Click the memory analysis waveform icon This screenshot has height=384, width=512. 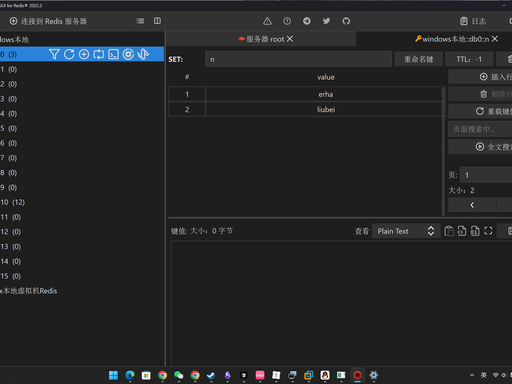143,54
